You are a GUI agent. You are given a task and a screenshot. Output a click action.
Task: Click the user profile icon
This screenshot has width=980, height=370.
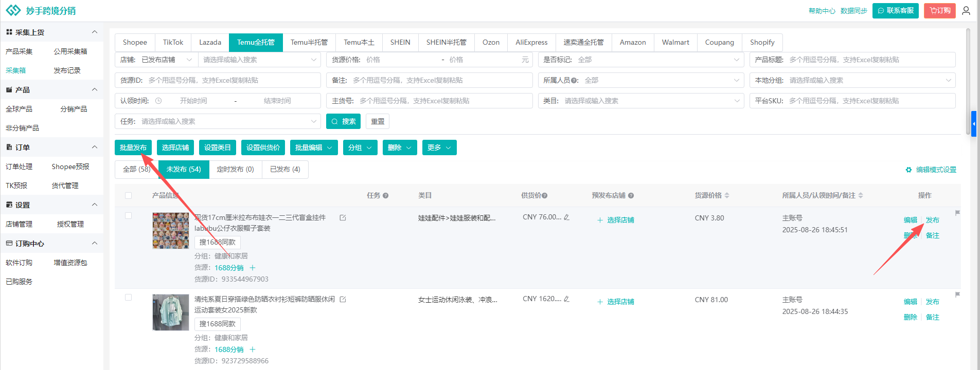[966, 11]
